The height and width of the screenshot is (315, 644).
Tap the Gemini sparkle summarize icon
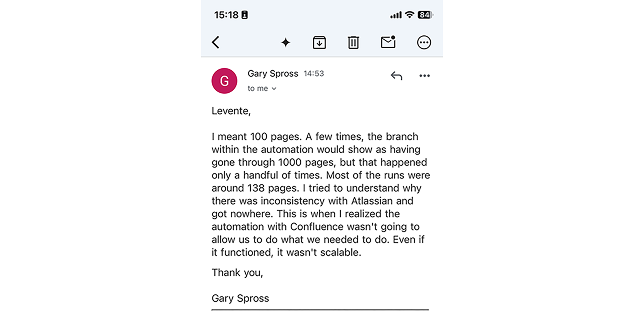286,43
